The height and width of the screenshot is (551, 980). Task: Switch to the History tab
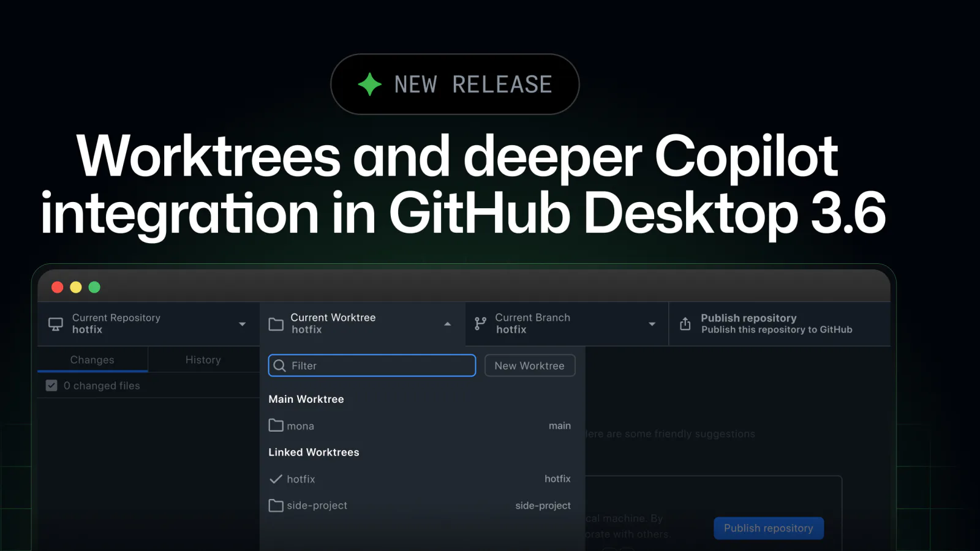tap(203, 359)
